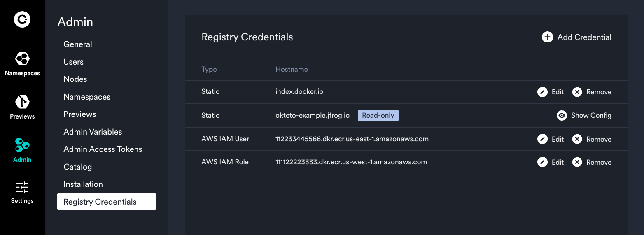Select the Admin hexagons icon
This screenshot has height=235, width=644.
click(22, 145)
